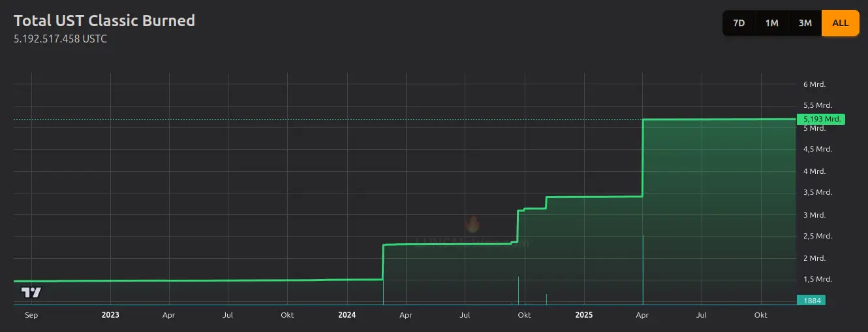Select the ALL time range tab
The image size is (868, 332).
[x=840, y=23]
